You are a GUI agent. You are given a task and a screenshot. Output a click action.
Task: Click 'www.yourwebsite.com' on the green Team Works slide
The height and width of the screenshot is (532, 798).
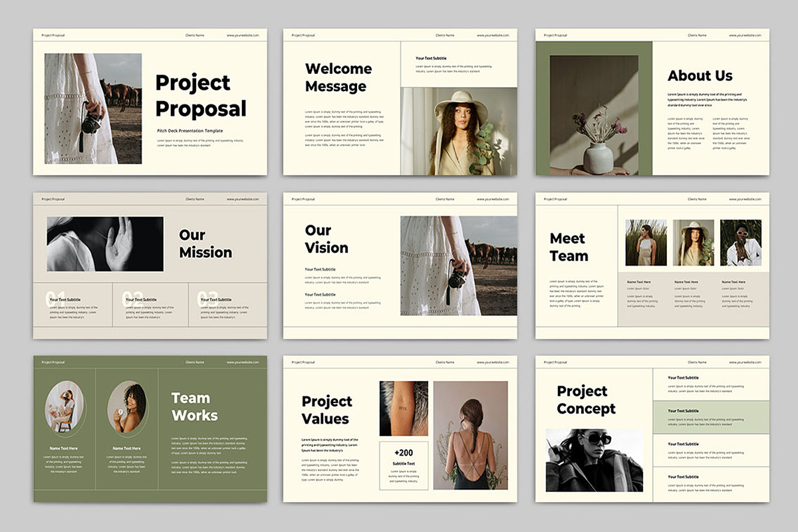(x=243, y=362)
